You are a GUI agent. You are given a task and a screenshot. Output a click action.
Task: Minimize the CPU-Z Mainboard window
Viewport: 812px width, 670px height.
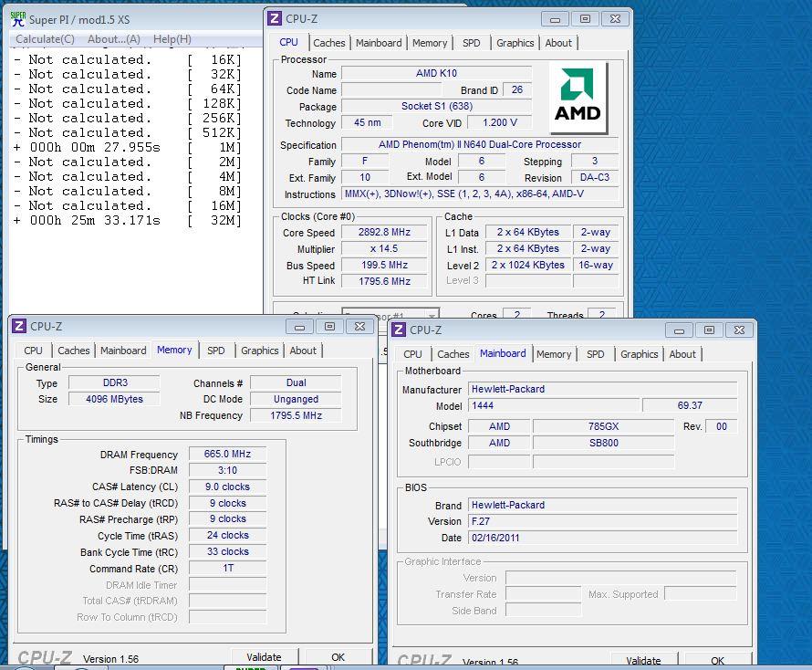[x=680, y=330]
